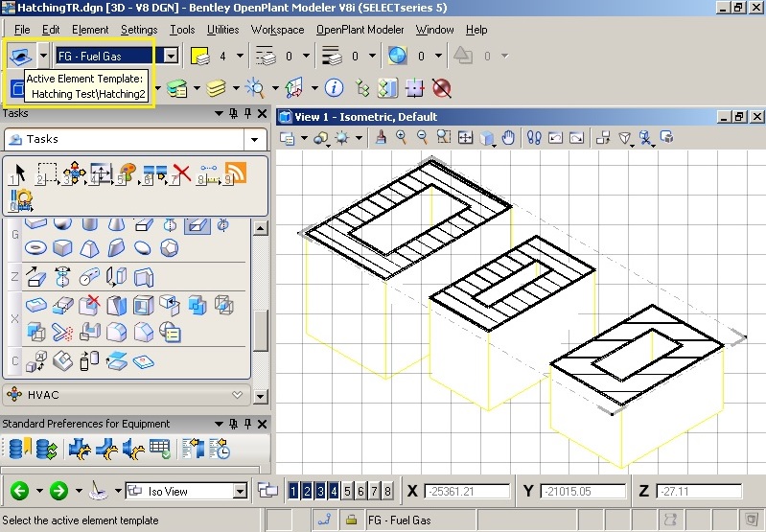Activate the Pan View hand tool
The width and height of the screenshot is (766, 532).
[508, 138]
